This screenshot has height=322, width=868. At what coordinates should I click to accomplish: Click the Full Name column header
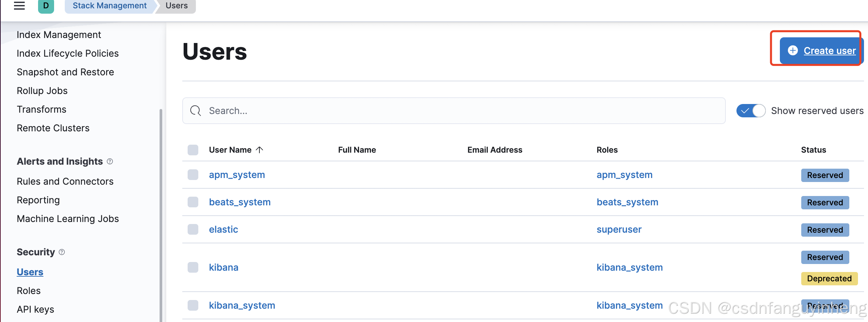357,150
